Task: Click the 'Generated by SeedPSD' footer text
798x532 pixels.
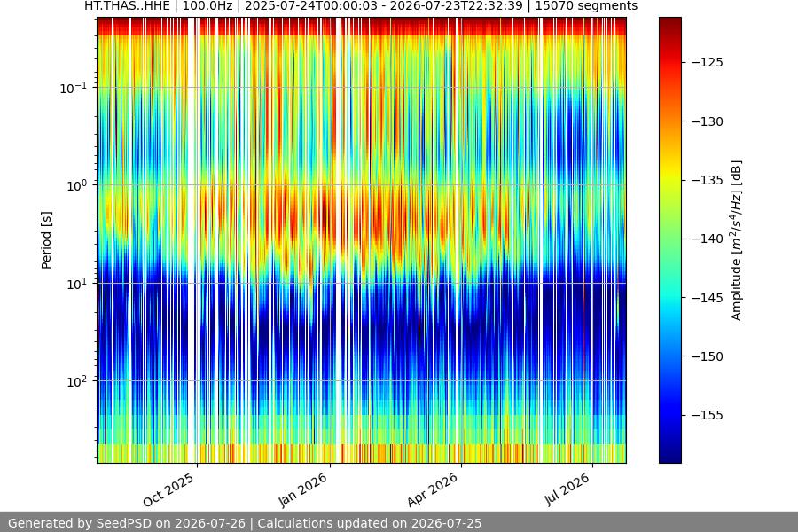Action: 245,523
